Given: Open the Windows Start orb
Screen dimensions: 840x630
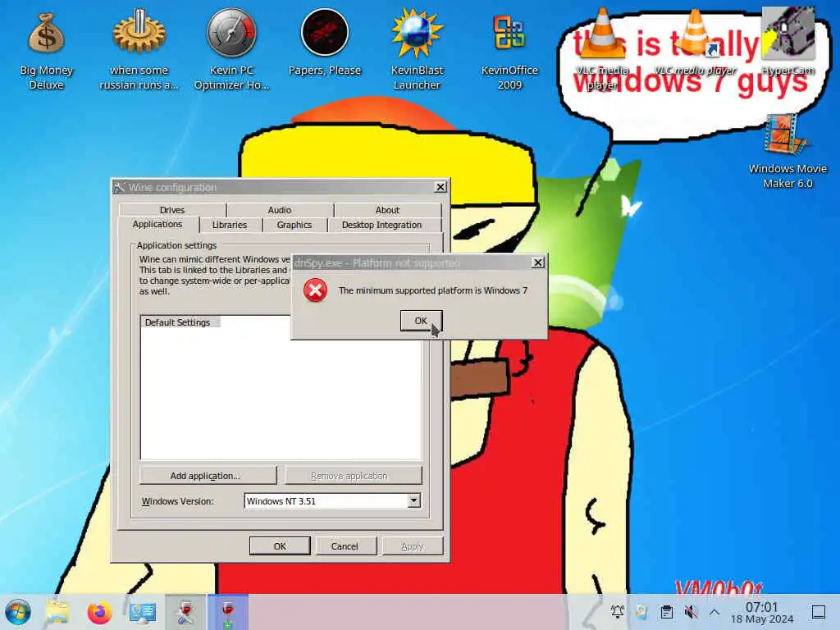Looking at the screenshot, I should coord(18,612).
